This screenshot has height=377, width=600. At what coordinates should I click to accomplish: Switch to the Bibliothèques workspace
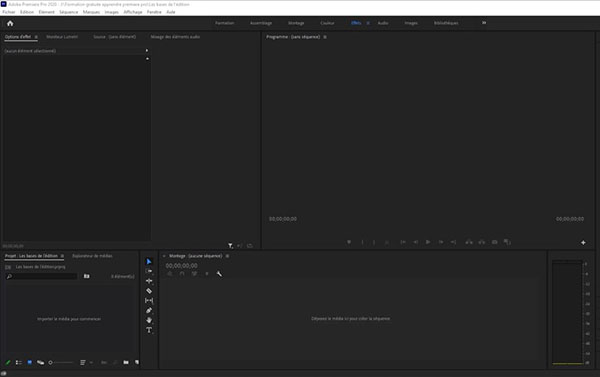tap(446, 23)
